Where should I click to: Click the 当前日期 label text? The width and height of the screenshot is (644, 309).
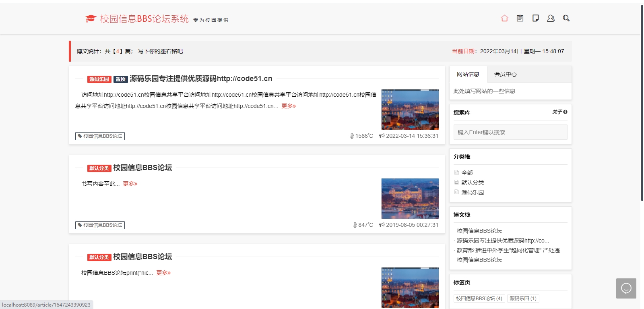[x=463, y=51]
